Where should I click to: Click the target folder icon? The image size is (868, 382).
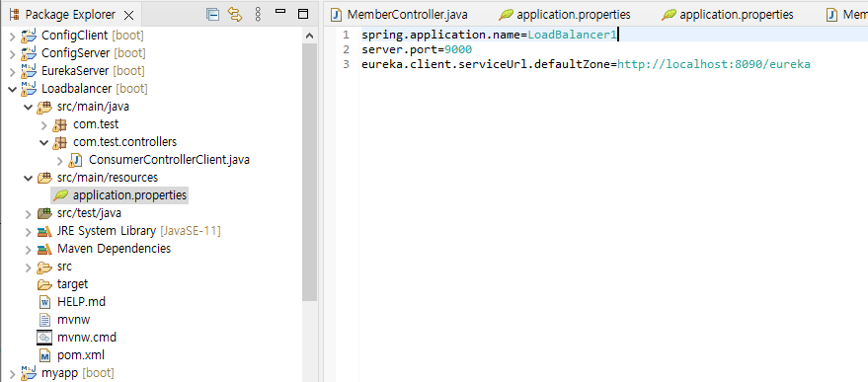[x=44, y=284]
